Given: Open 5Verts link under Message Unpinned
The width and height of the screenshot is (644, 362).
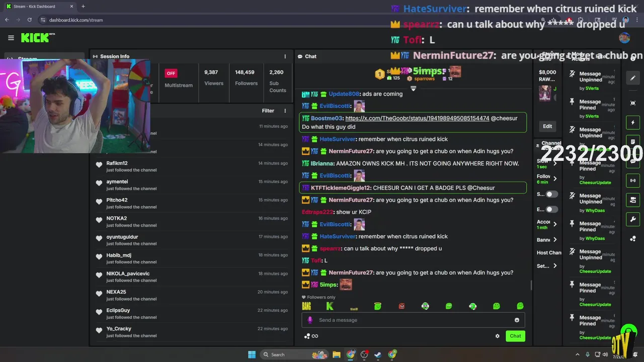Looking at the screenshot, I should click(x=592, y=88).
